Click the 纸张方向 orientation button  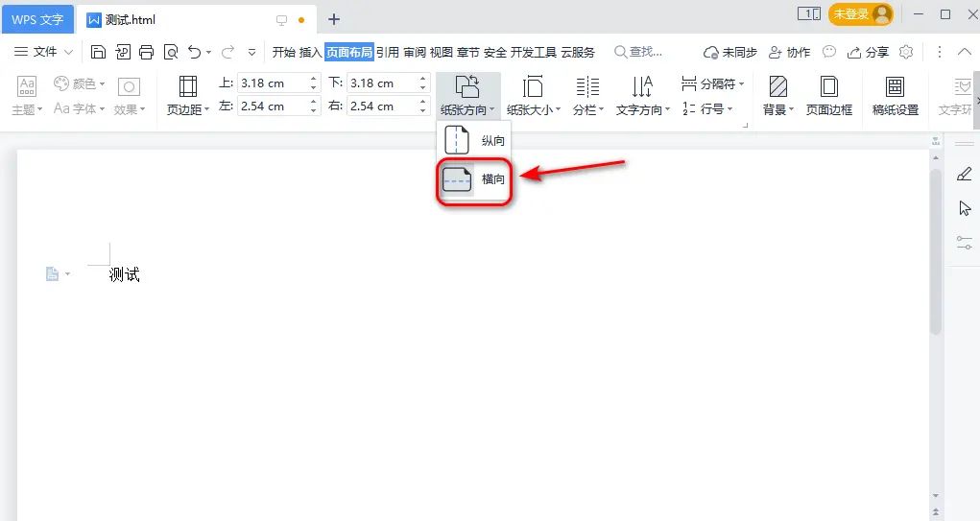click(x=467, y=96)
